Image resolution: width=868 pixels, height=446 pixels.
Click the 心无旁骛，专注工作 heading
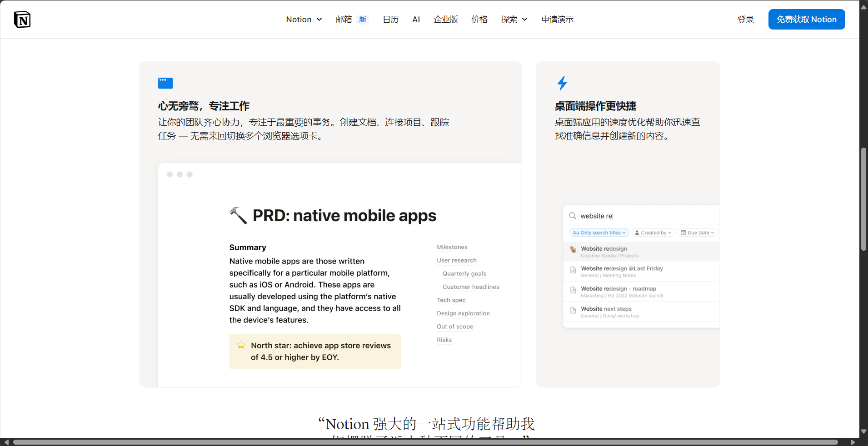coord(204,106)
